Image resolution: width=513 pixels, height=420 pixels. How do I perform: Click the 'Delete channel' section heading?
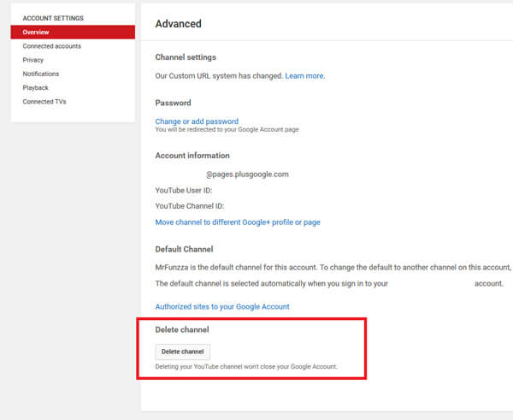pos(182,329)
